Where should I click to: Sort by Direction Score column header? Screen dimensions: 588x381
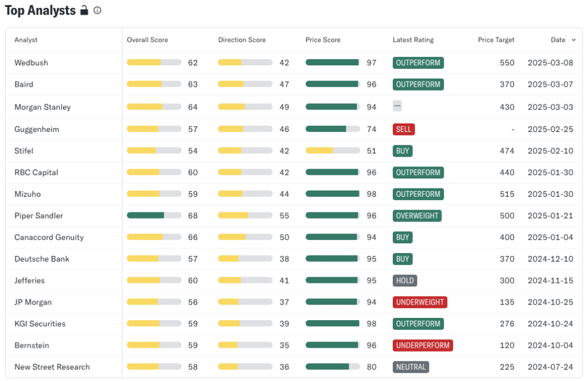point(242,40)
